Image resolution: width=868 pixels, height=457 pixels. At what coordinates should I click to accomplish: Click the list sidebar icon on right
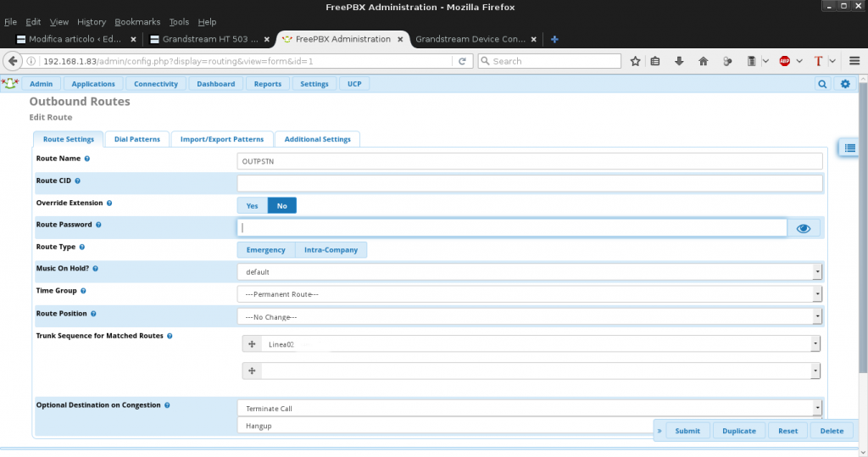tap(849, 148)
